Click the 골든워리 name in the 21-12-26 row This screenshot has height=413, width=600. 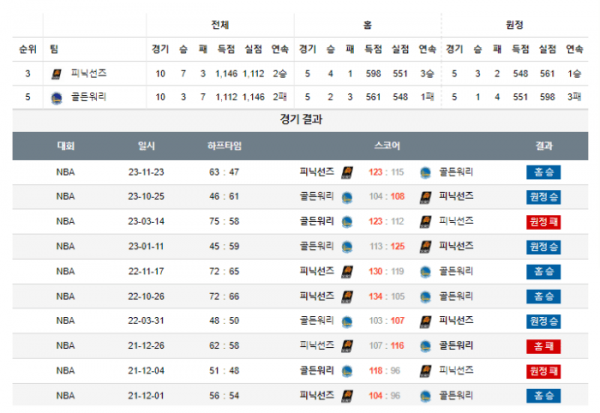click(456, 346)
